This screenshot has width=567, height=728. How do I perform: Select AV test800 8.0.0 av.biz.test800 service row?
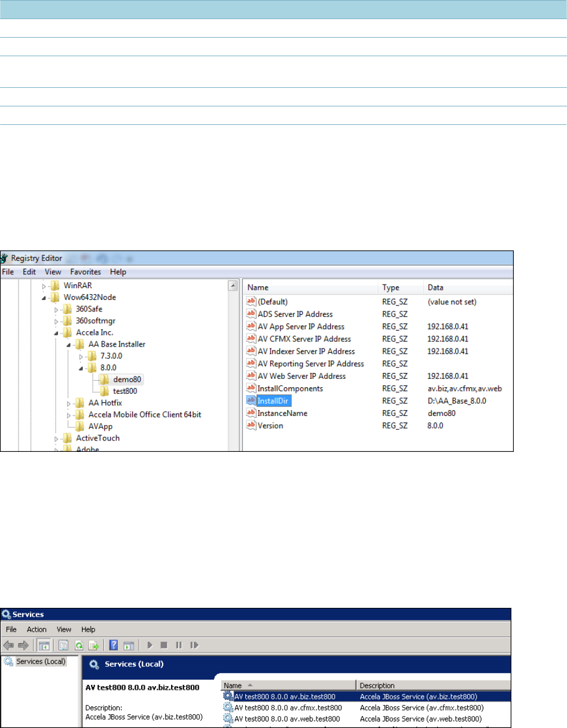click(x=366, y=696)
